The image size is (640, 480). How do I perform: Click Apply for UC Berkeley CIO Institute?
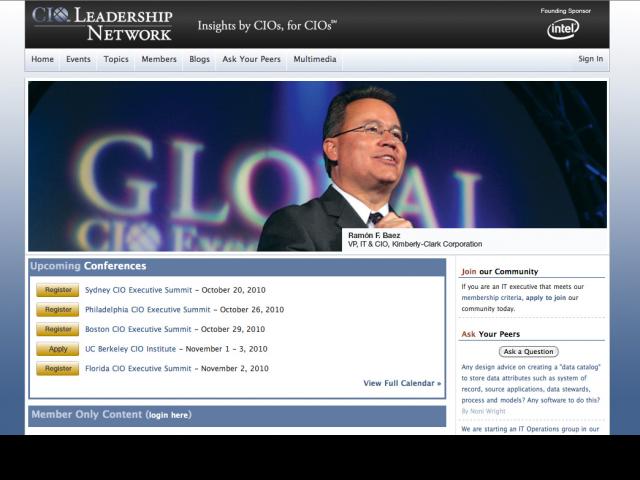coord(58,349)
